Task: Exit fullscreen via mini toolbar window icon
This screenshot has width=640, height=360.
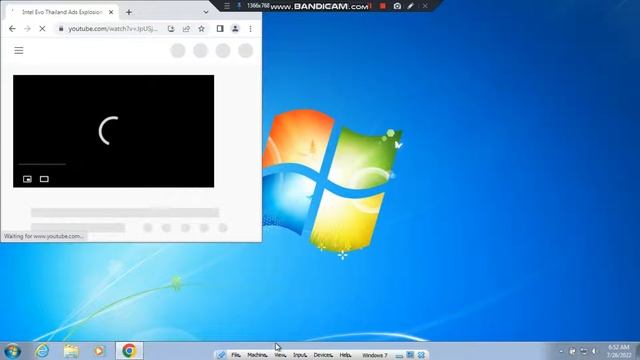Action: tap(410, 355)
